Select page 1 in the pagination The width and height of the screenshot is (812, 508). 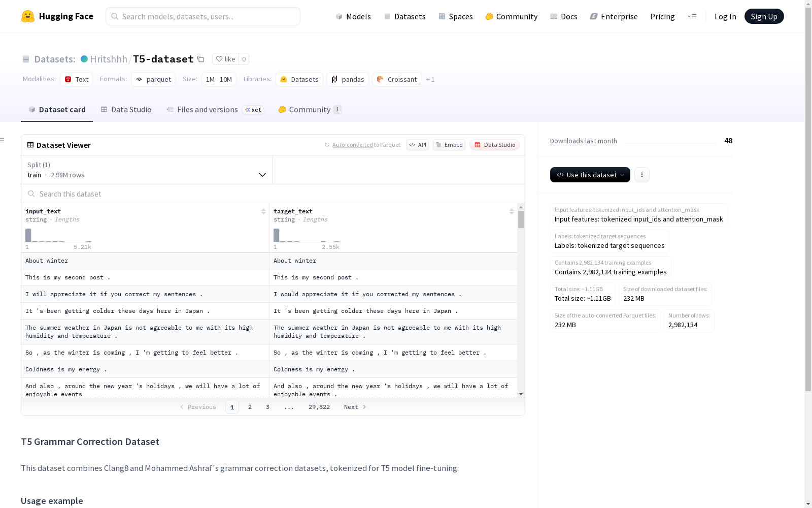(x=232, y=407)
